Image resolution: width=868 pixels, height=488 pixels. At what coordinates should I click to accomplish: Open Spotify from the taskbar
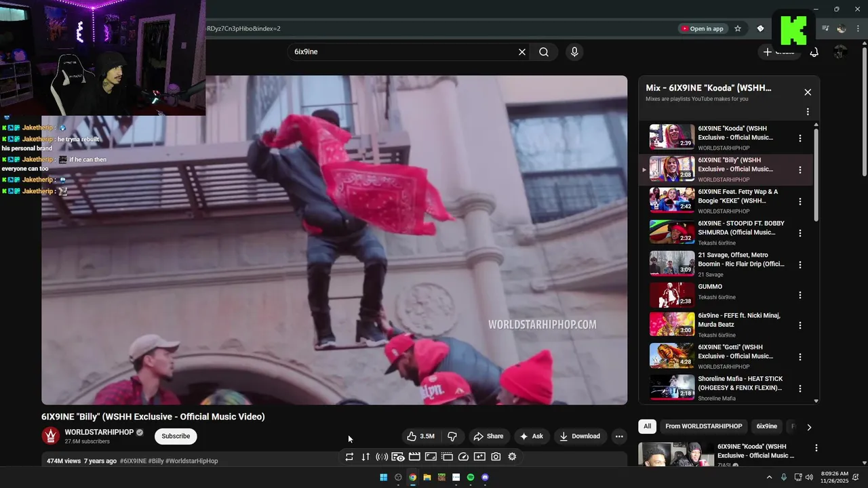471,477
